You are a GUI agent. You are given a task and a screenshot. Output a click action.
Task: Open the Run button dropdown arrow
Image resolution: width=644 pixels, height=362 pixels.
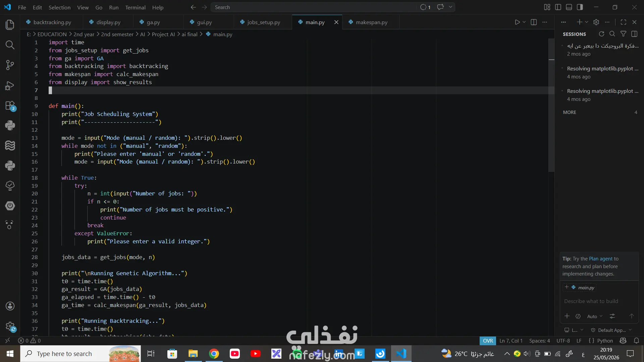pyautogui.click(x=524, y=22)
